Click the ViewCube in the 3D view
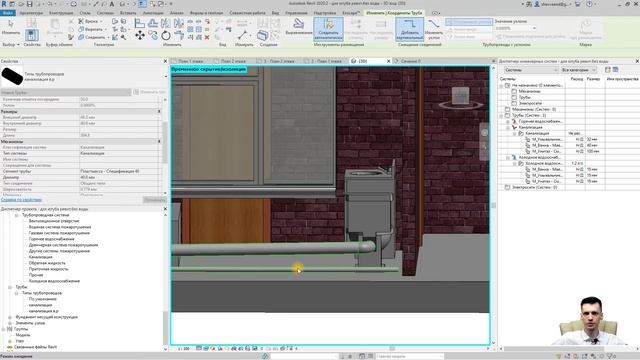 click(460, 97)
